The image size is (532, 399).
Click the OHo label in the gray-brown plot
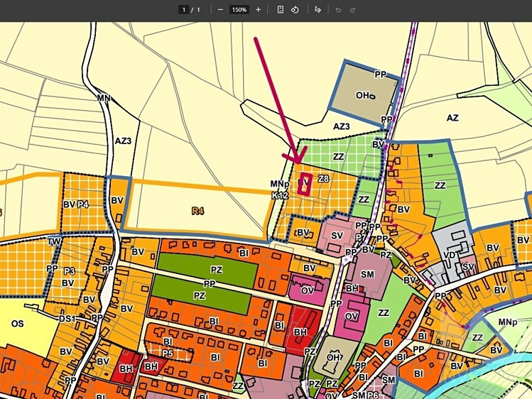365,96
